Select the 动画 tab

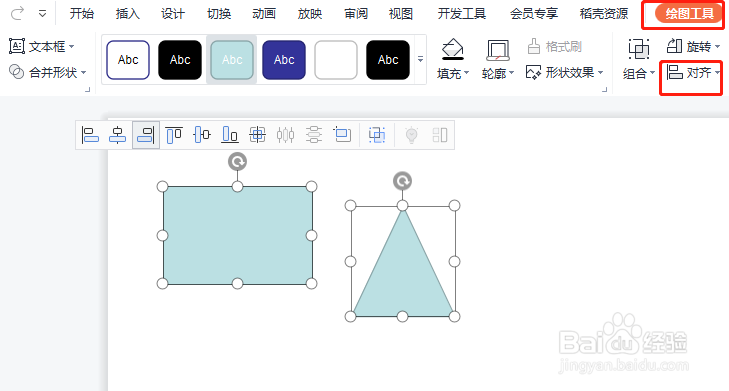264,13
